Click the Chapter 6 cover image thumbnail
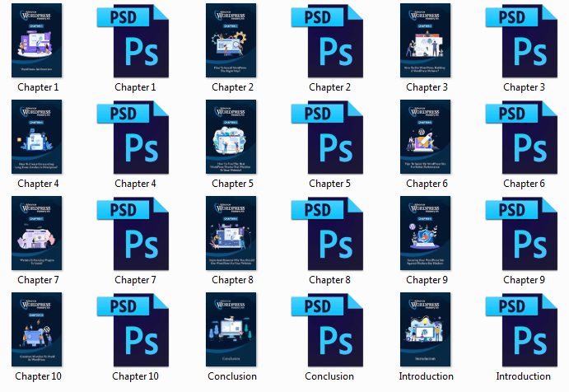 click(425, 137)
